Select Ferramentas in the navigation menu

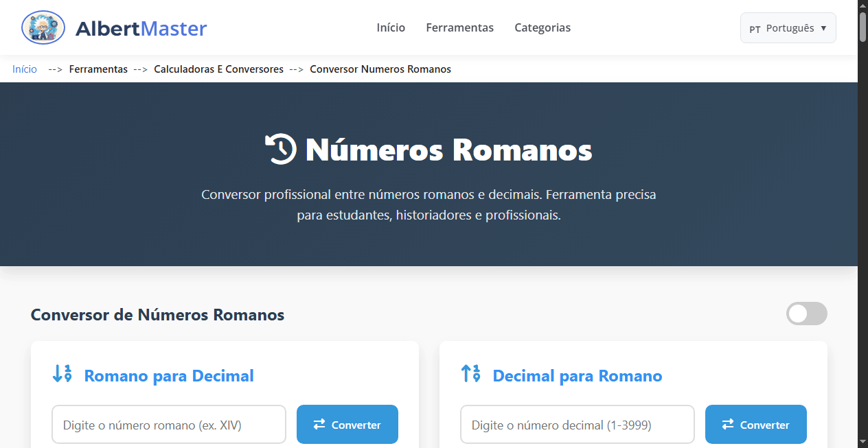459,27
